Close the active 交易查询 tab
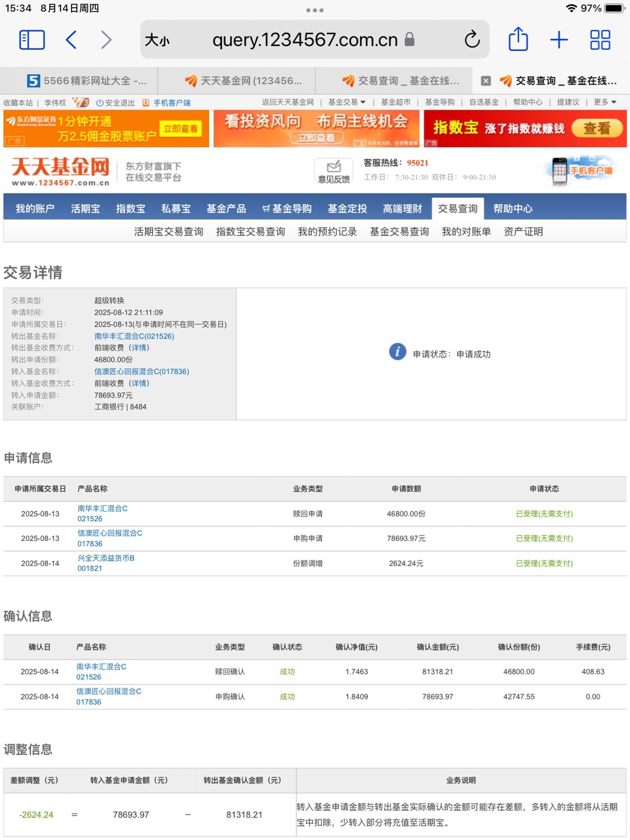 (486, 81)
